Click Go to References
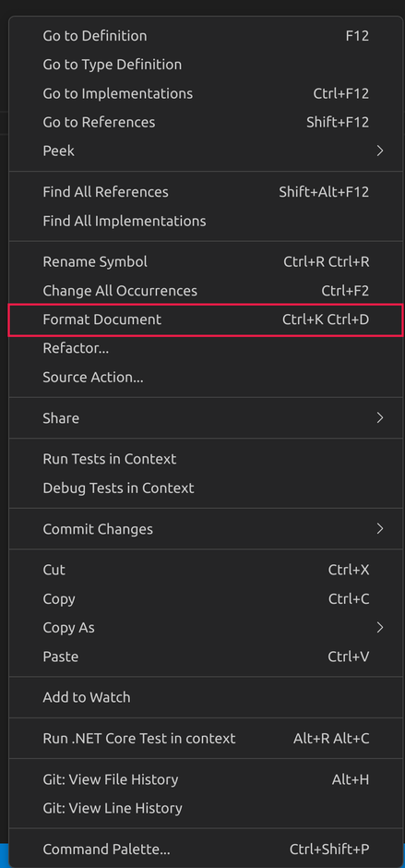The height and width of the screenshot is (868, 405). pyautogui.click(x=206, y=122)
